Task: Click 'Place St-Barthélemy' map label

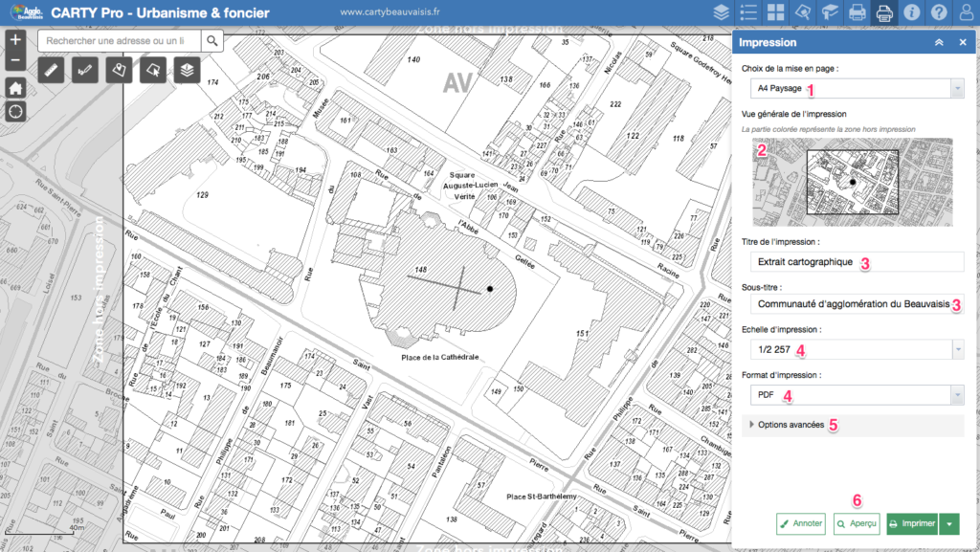Action: click(542, 497)
